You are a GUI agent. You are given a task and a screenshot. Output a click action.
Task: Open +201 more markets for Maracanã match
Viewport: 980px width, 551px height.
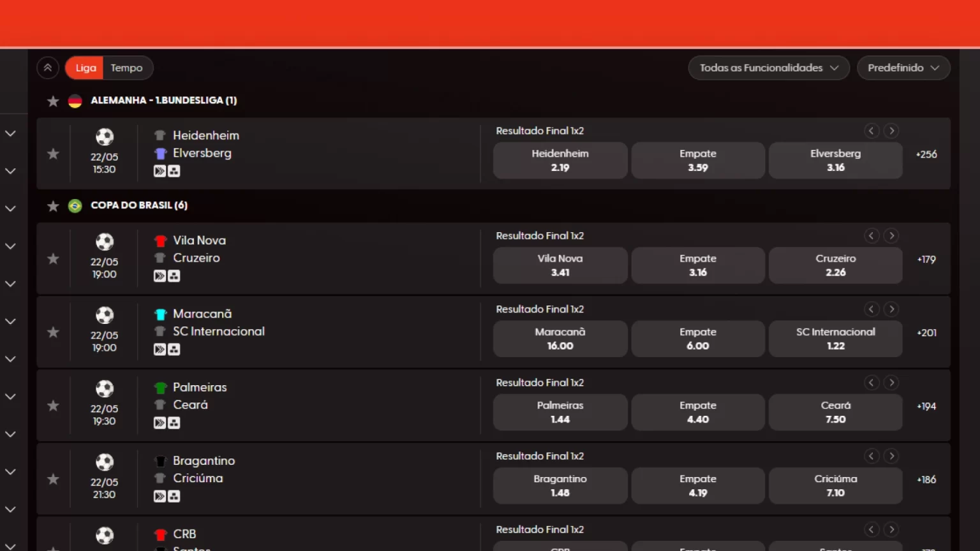[x=926, y=333]
